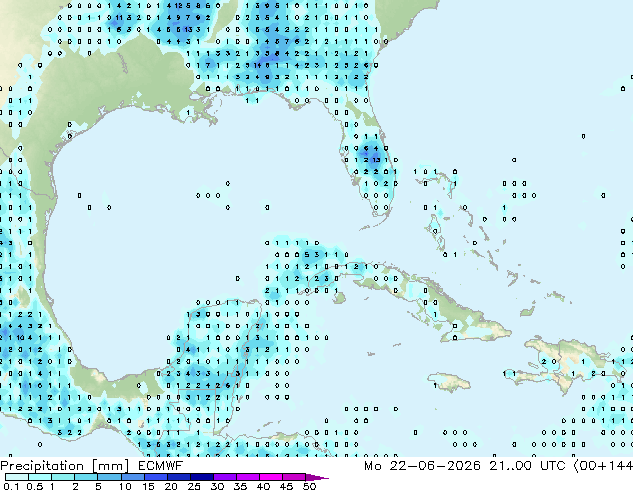The image size is (634, 490).
Task: Click the 0.1–0.5 mm lightest cyan legend swatch
Action: 17,477
